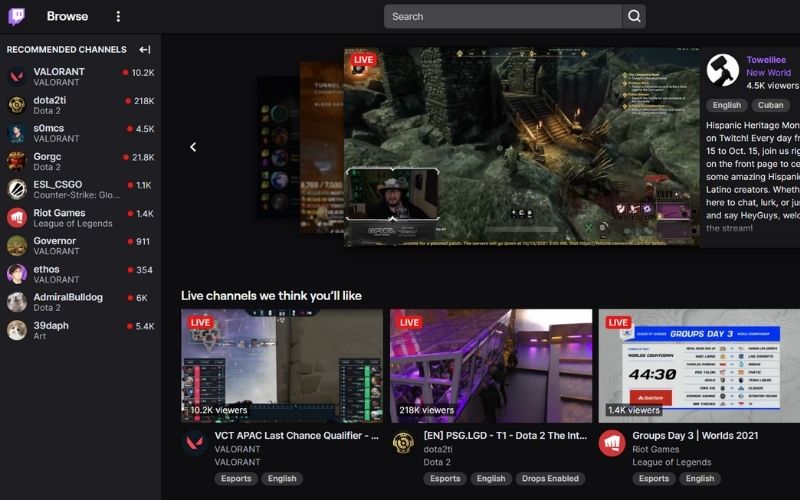Click VALORANT avatar under VCT APAC card
Screen dimensions: 800x500
click(194, 443)
